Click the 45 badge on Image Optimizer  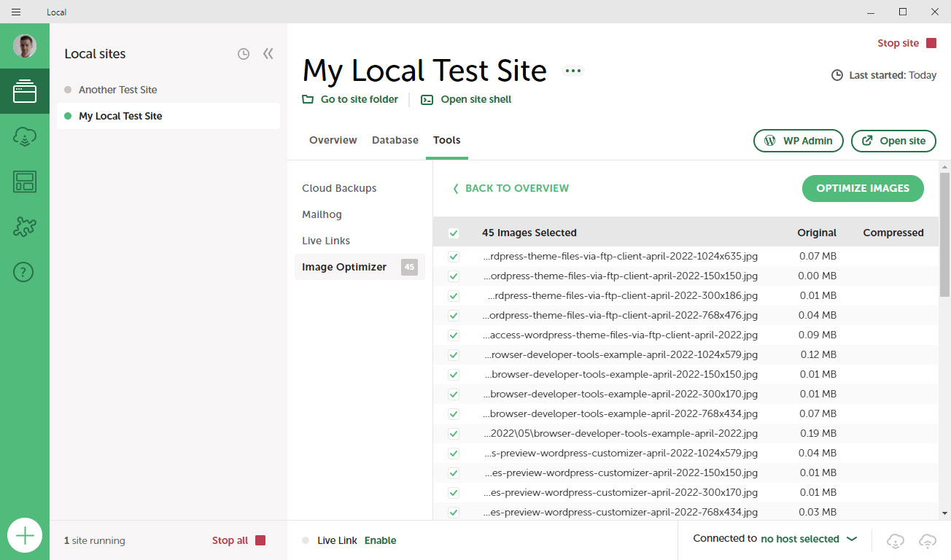coord(409,267)
